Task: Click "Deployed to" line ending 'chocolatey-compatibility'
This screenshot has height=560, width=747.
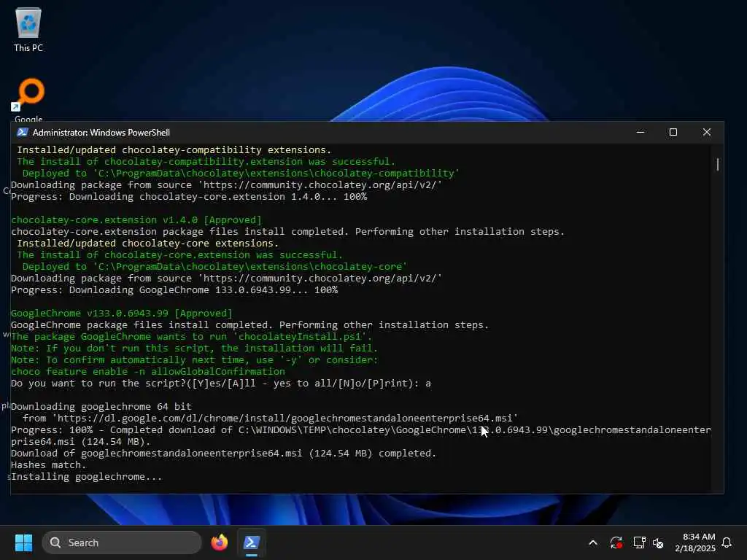Action: pyautogui.click(x=241, y=174)
